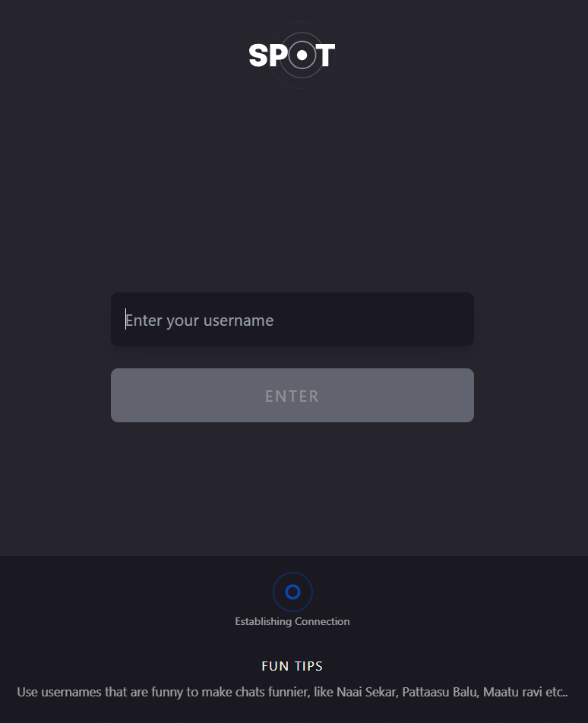Image resolution: width=588 pixels, height=723 pixels.
Task: Click the outer ring around the blue spinner
Action: [292, 592]
